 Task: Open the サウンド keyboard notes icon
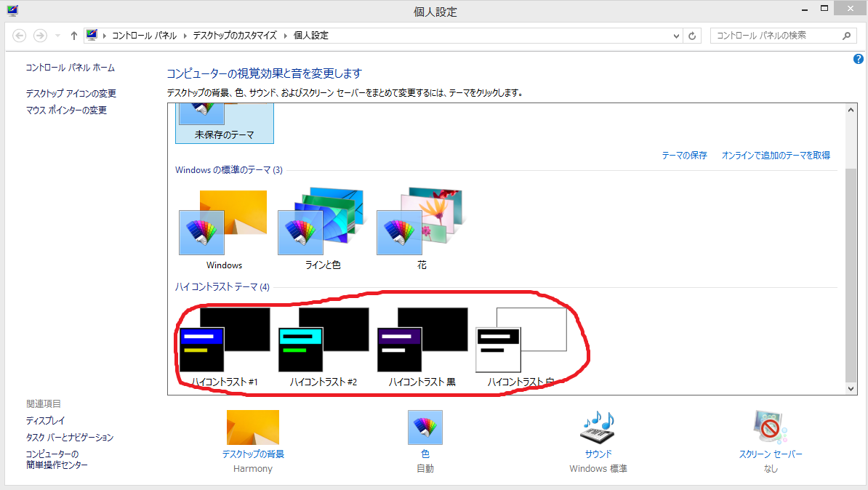click(x=598, y=427)
